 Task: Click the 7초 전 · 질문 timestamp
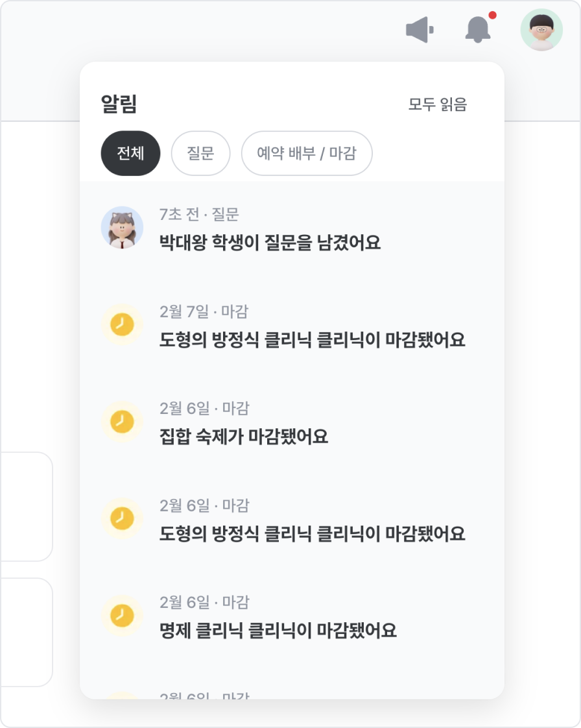199,214
